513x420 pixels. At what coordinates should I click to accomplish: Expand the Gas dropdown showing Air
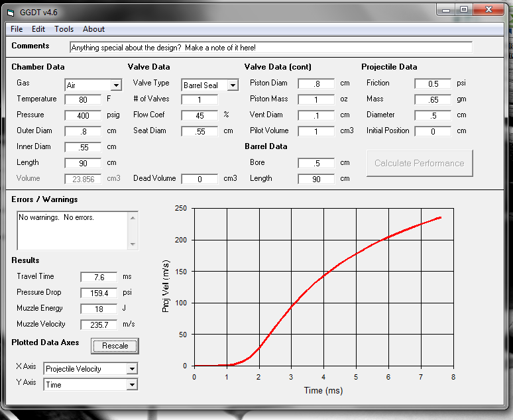pyautogui.click(x=116, y=85)
